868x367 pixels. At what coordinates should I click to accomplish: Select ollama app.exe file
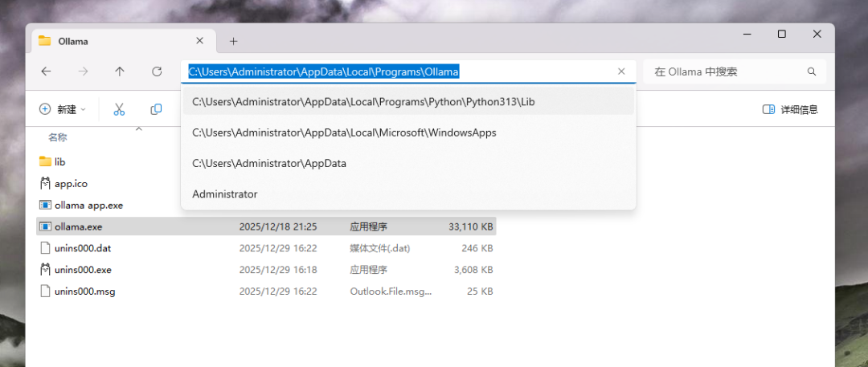click(88, 205)
